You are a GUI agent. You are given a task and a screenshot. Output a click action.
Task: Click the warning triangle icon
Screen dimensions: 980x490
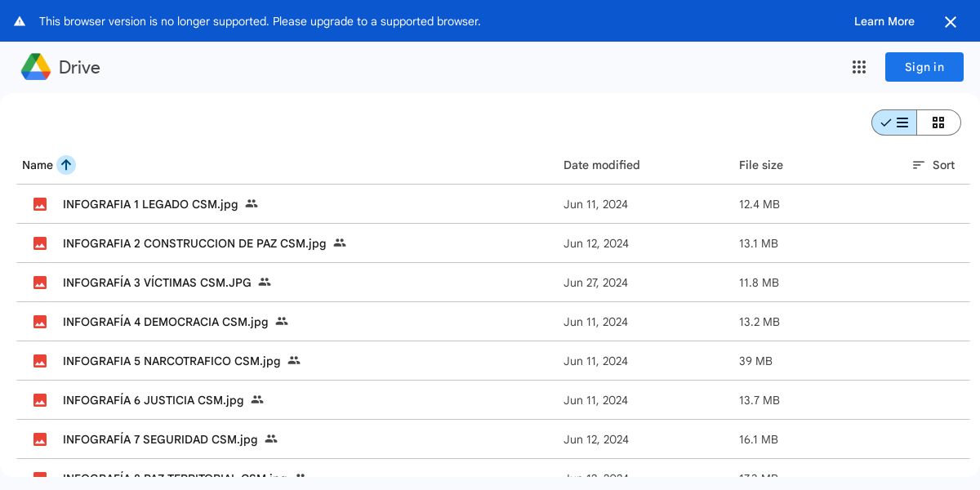pyautogui.click(x=20, y=22)
